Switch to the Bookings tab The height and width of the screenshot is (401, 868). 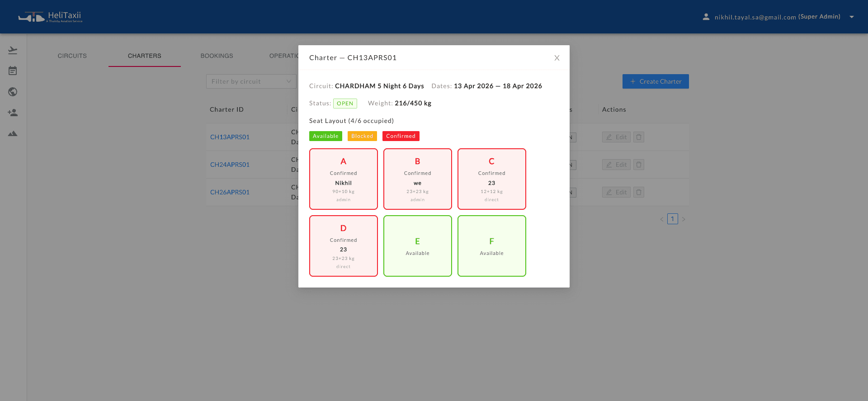pos(217,56)
